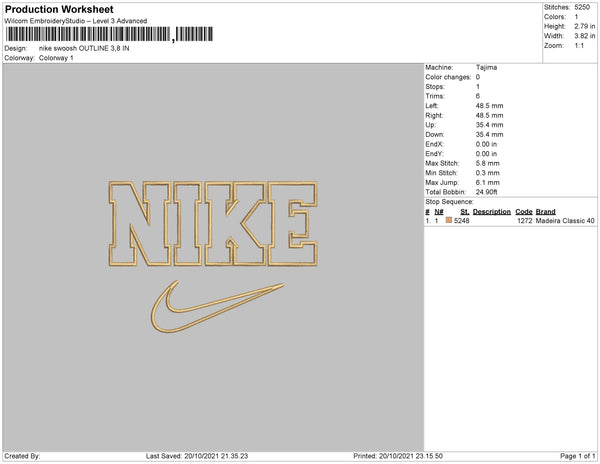
Task: Click the barcode in the header
Action: pyautogui.click(x=109, y=34)
